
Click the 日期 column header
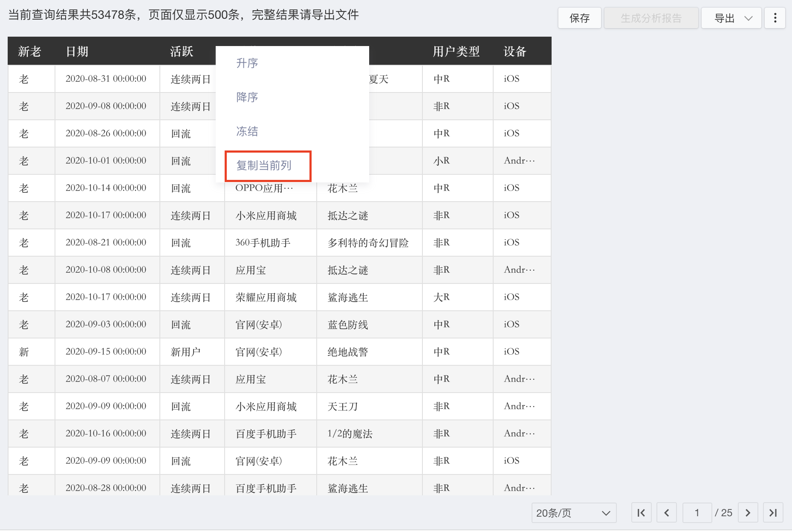pyautogui.click(x=78, y=51)
